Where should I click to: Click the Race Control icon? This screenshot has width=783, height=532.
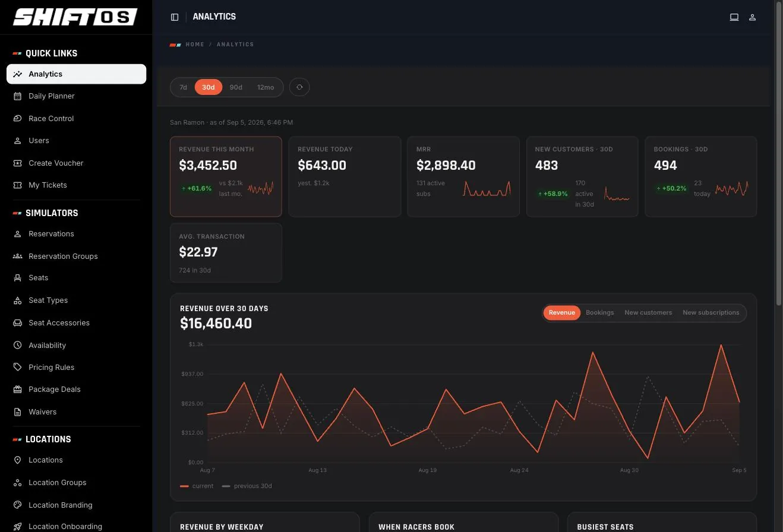17,118
